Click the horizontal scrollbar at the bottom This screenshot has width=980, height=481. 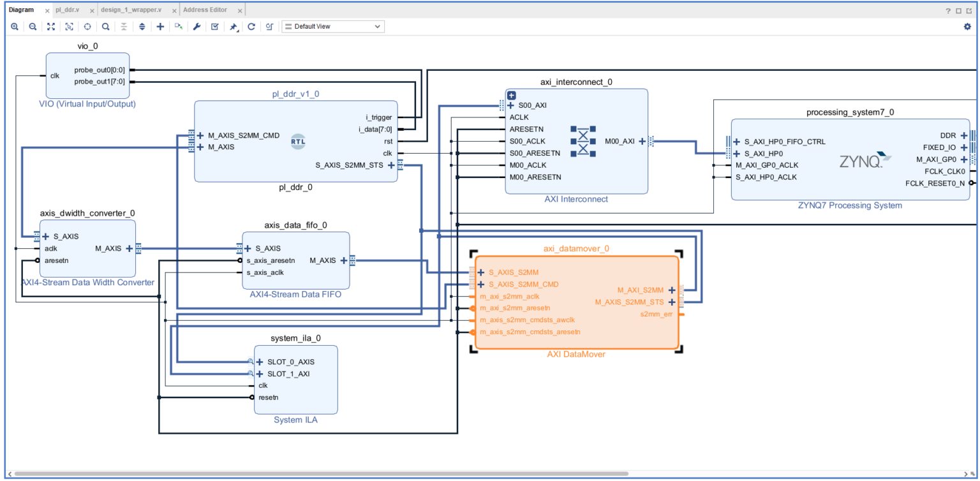point(319,474)
